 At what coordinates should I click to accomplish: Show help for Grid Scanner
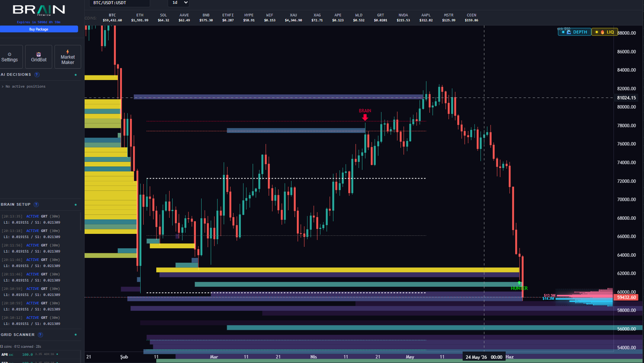39,335
